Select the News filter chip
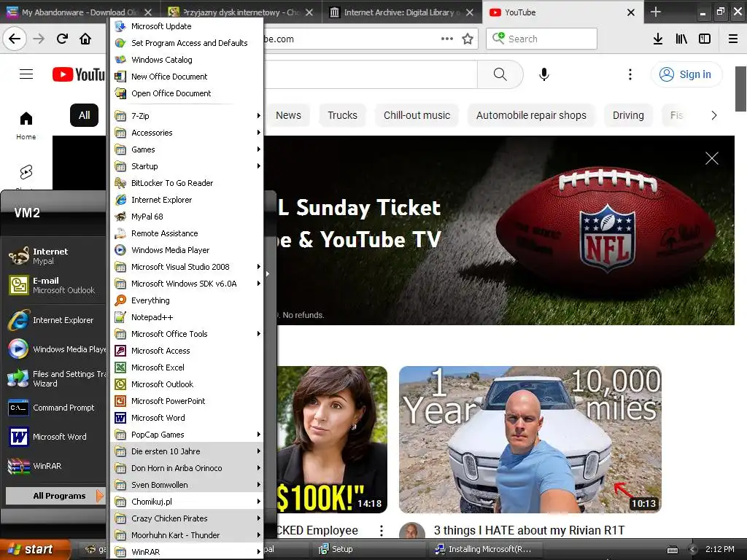This screenshot has width=747, height=560. [x=288, y=115]
